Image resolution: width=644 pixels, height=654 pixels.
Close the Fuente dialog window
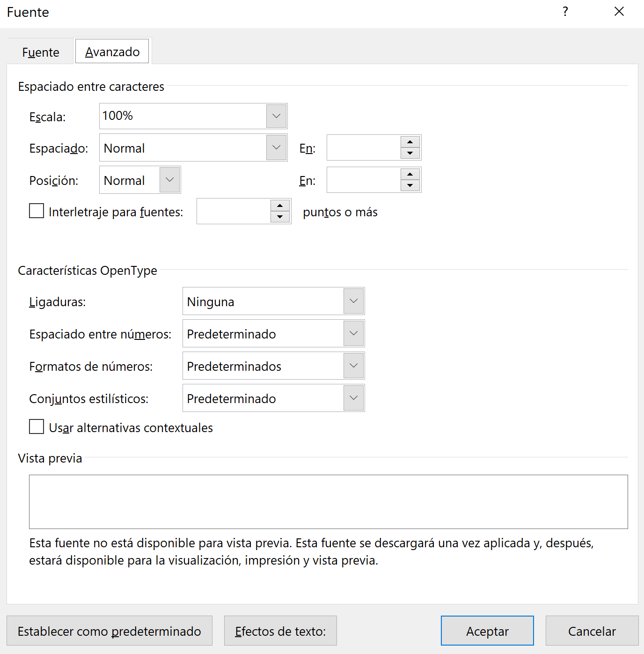pyautogui.click(x=619, y=12)
